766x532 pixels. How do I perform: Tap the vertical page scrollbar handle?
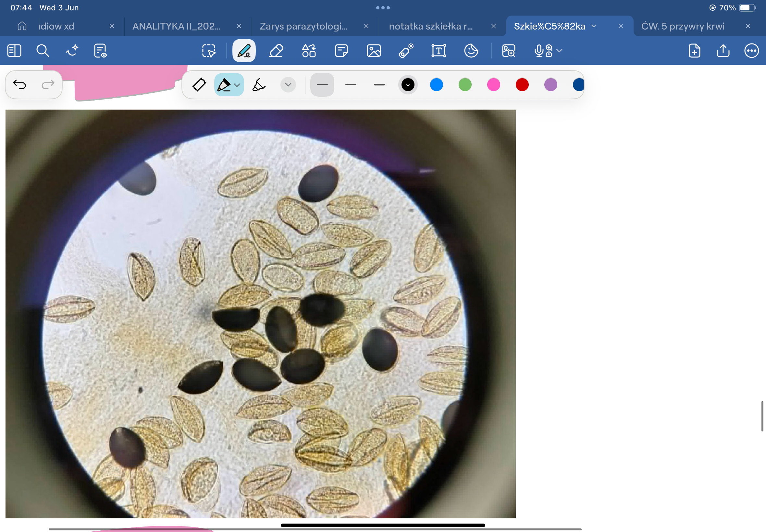(x=762, y=416)
